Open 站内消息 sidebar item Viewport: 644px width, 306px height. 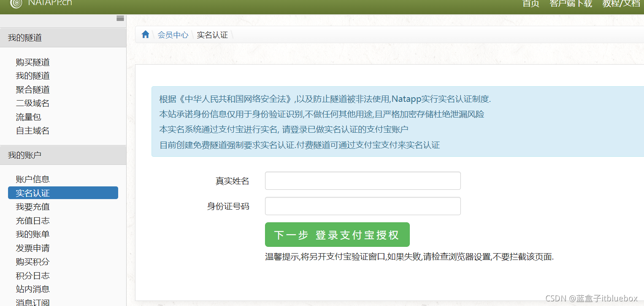click(x=33, y=289)
